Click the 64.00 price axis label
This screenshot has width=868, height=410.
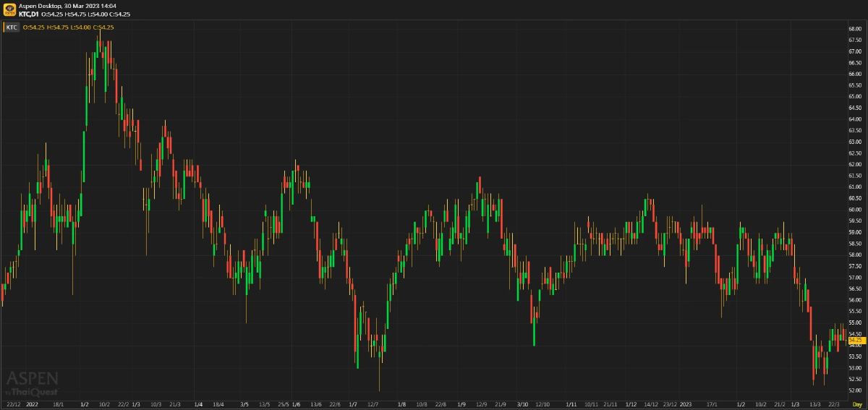pos(855,119)
